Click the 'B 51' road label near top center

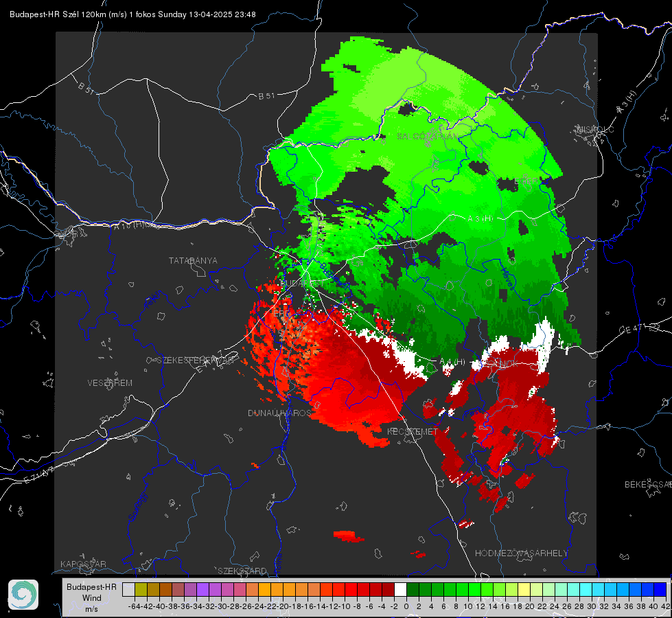pos(266,96)
